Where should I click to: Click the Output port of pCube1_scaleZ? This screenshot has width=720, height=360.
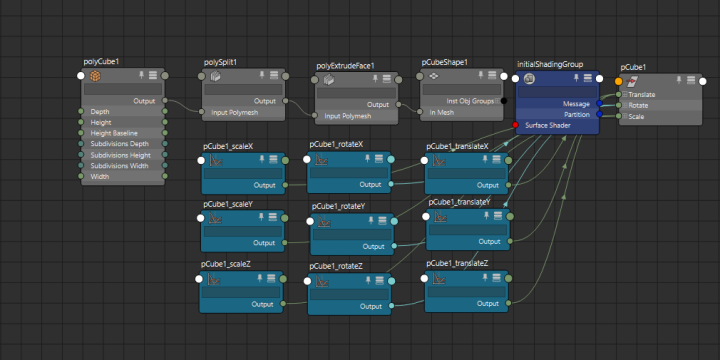point(283,304)
